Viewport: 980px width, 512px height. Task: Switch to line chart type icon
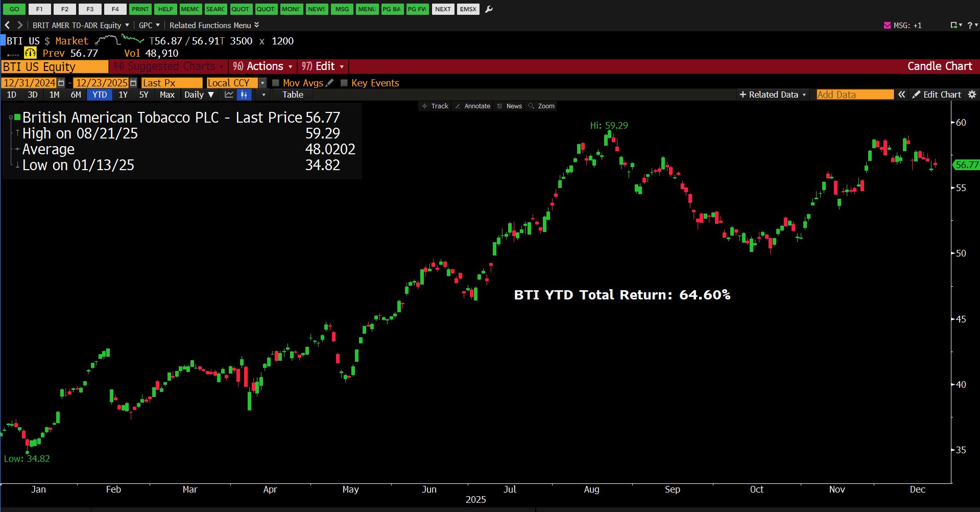click(x=229, y=95)
